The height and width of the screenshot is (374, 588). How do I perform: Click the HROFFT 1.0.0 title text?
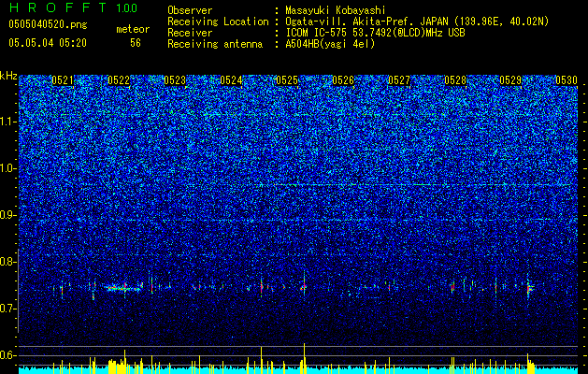[73, 7]
